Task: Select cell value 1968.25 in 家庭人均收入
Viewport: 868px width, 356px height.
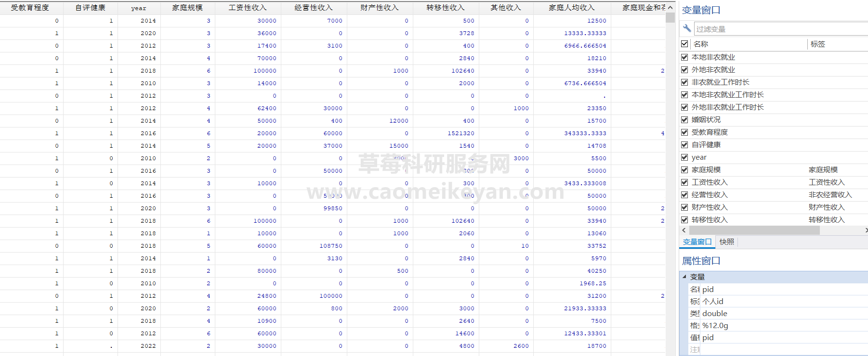Action: pyautogui.click(x=593, y=283)
